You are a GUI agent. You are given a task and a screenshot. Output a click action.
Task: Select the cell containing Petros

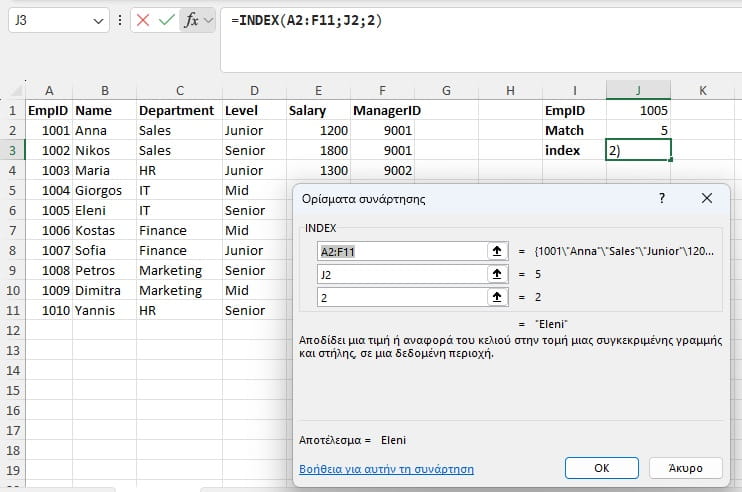(x=105, y=271)
